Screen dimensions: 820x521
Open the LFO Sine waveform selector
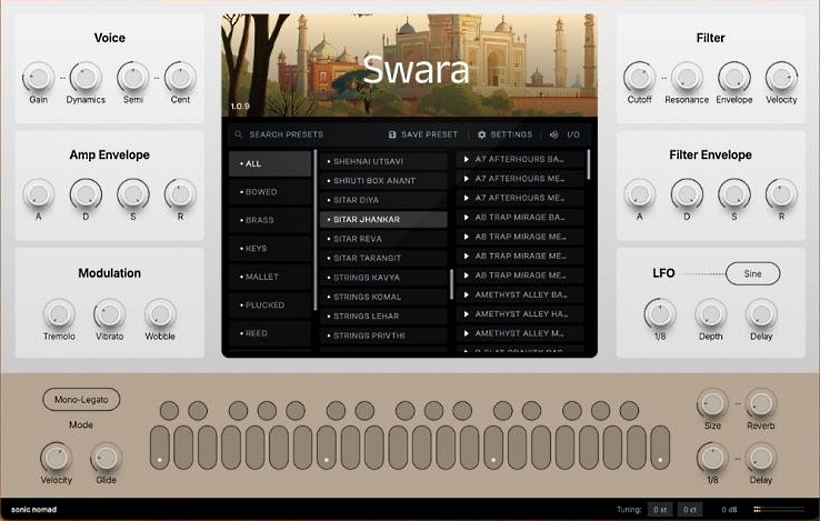tap(753, 274)
